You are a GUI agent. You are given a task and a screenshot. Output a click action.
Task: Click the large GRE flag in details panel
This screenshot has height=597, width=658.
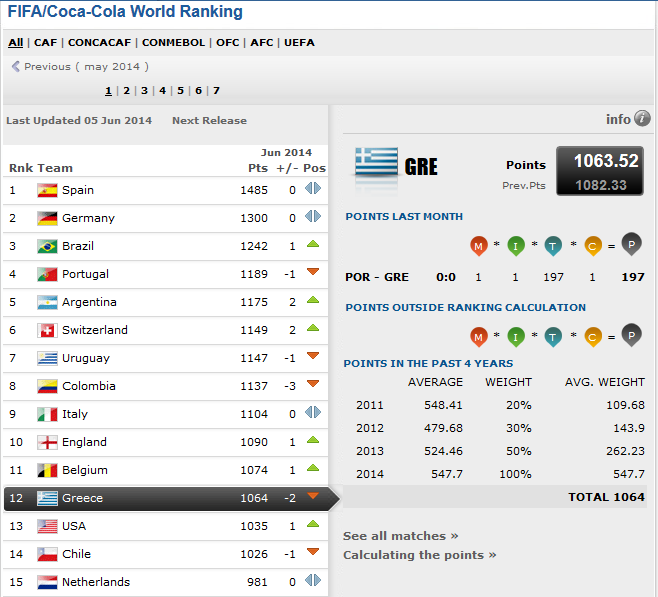(376, 162)
